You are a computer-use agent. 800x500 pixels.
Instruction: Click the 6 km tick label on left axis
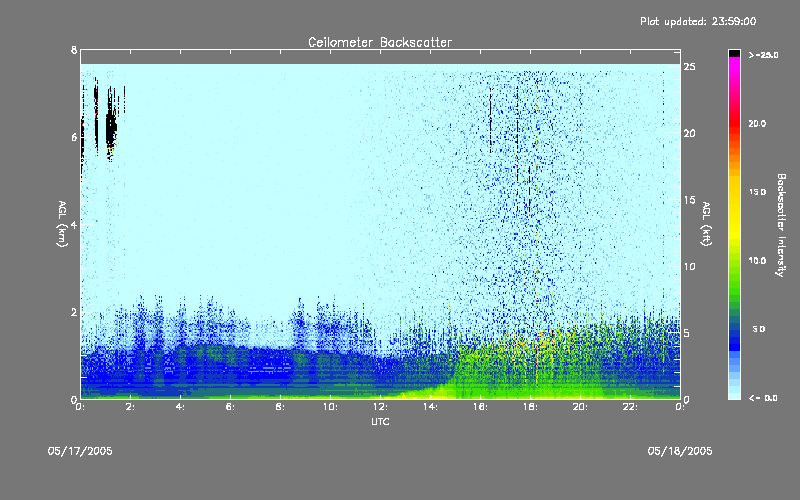click(x=74, y=137)
